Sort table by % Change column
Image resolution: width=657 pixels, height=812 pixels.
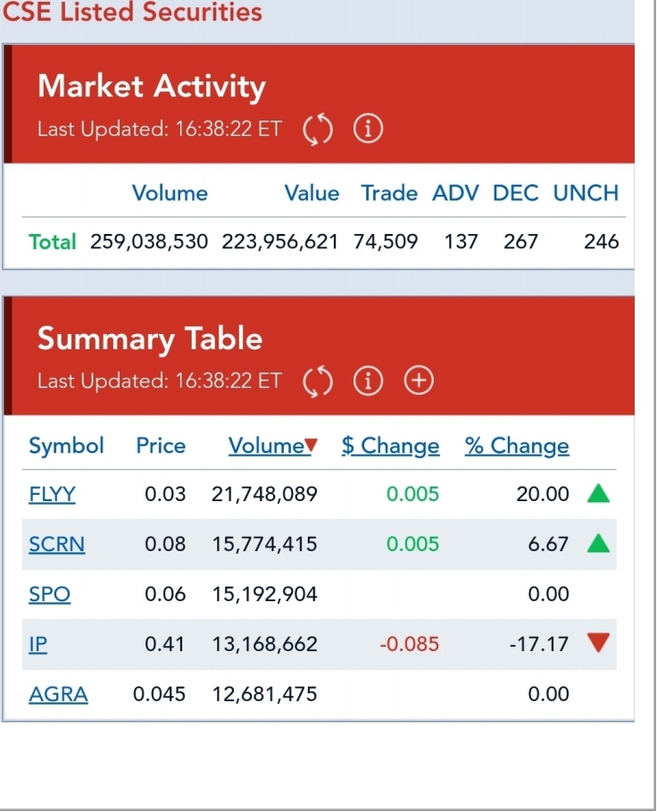click(x=516, y=446)
